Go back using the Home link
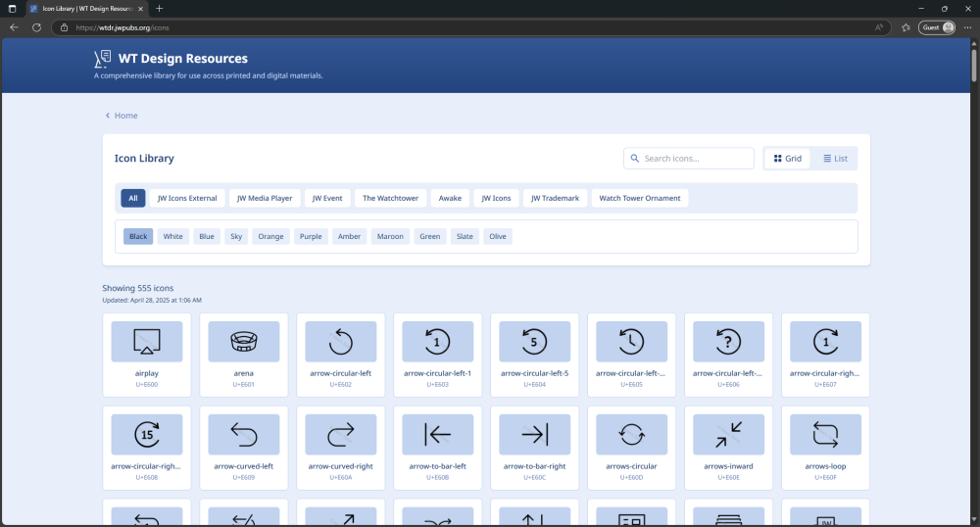The image size is (980, 527). coord(122,116)
